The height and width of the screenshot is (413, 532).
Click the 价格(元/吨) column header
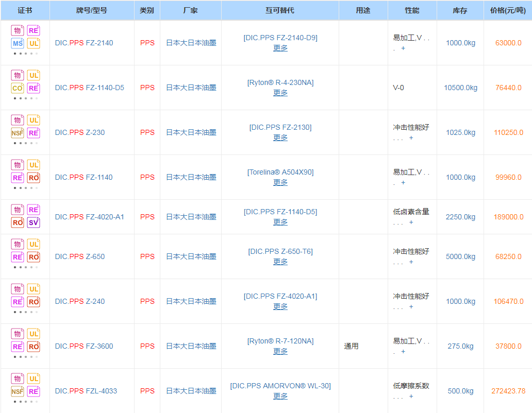505,10
